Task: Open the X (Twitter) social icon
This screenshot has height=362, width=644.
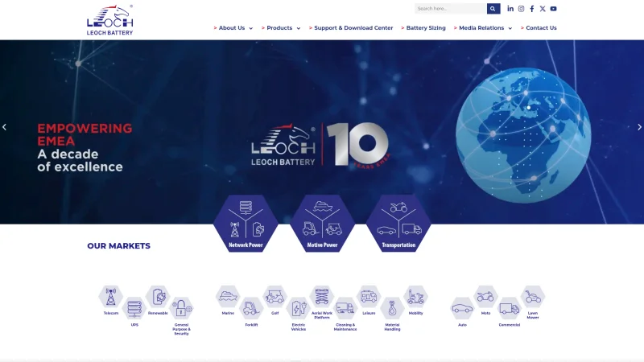Action: pyautogui.click(x=543, y=9)
